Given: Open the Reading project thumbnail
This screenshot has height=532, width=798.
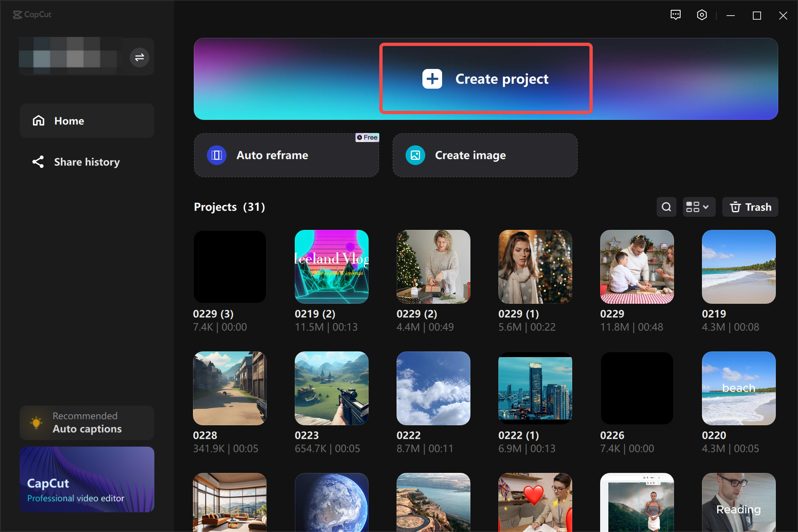Looking at the screenshot, I should click(x=739, y=502).
